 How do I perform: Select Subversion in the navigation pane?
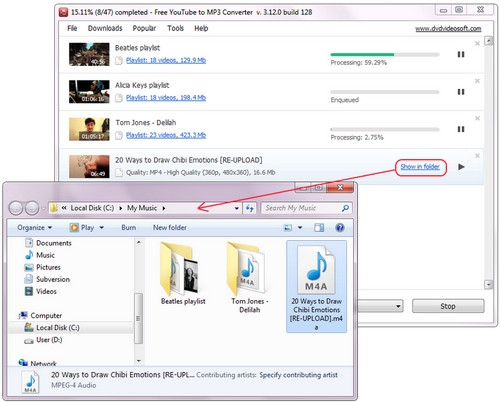[47, 279]
